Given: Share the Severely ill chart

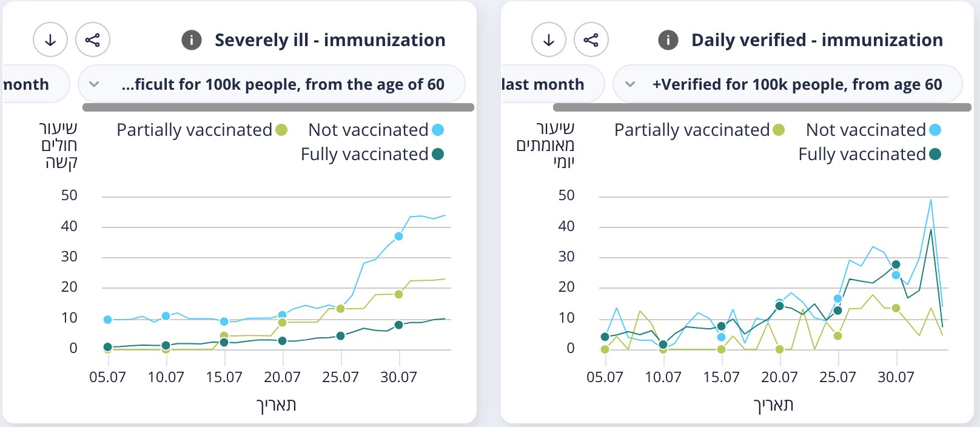Looking at the screenshot, I should pos(93,40).
